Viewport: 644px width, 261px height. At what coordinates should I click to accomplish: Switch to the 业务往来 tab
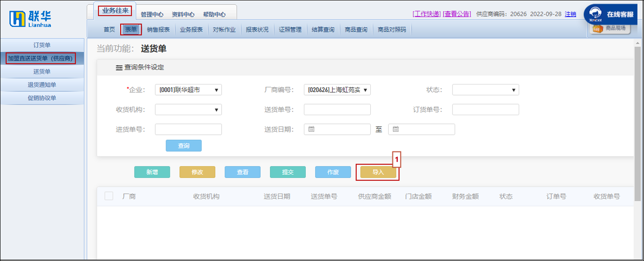point(116,10)
